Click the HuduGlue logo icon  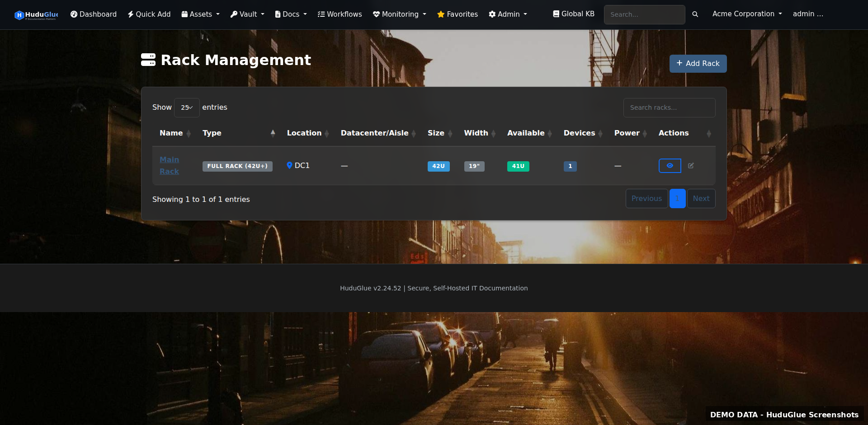click(19, 15)
